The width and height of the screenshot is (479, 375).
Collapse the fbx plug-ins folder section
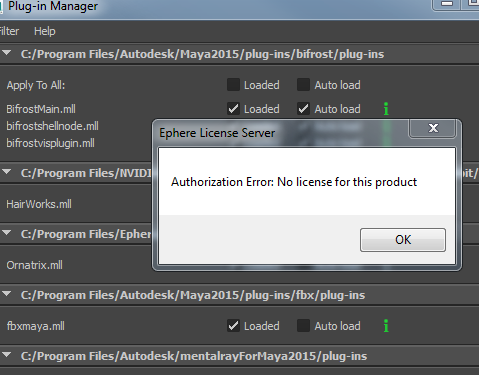click(x=6, y=294)
